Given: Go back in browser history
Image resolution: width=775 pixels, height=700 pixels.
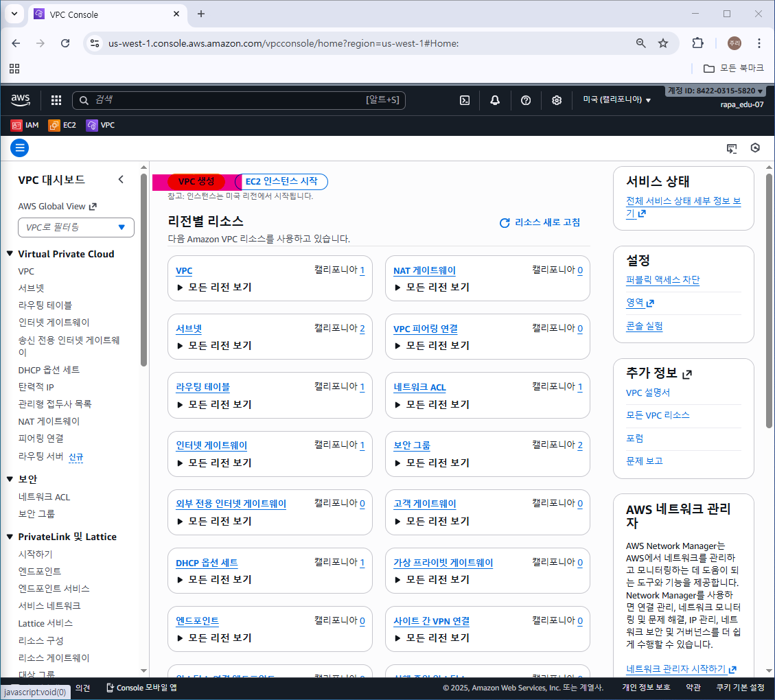Looking at the screenshot, I should coord(16,43).
